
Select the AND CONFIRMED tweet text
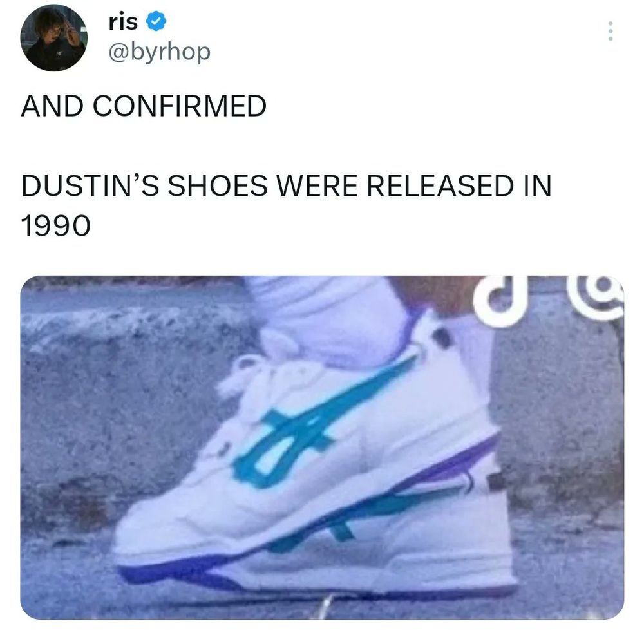click(144, 106)
